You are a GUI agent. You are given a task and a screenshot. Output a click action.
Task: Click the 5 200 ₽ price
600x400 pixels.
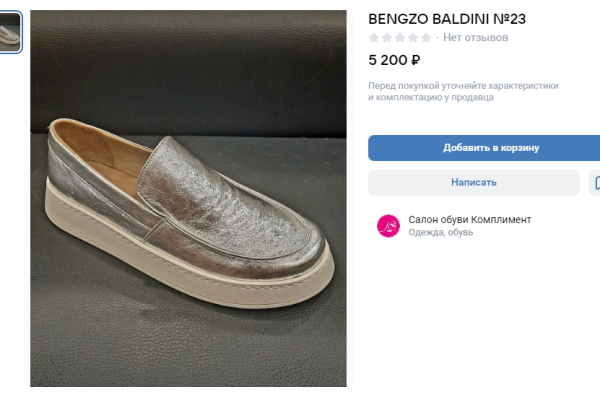coord(394,59)
